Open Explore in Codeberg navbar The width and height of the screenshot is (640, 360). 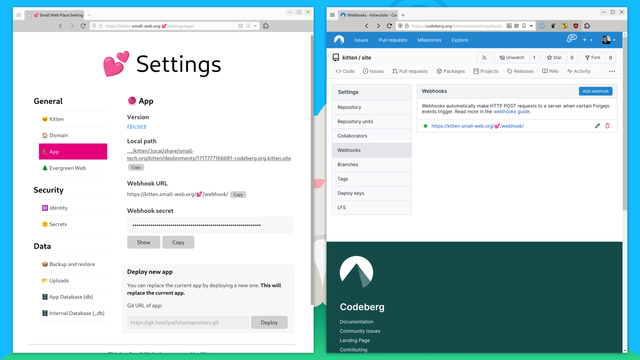[460, 40]
